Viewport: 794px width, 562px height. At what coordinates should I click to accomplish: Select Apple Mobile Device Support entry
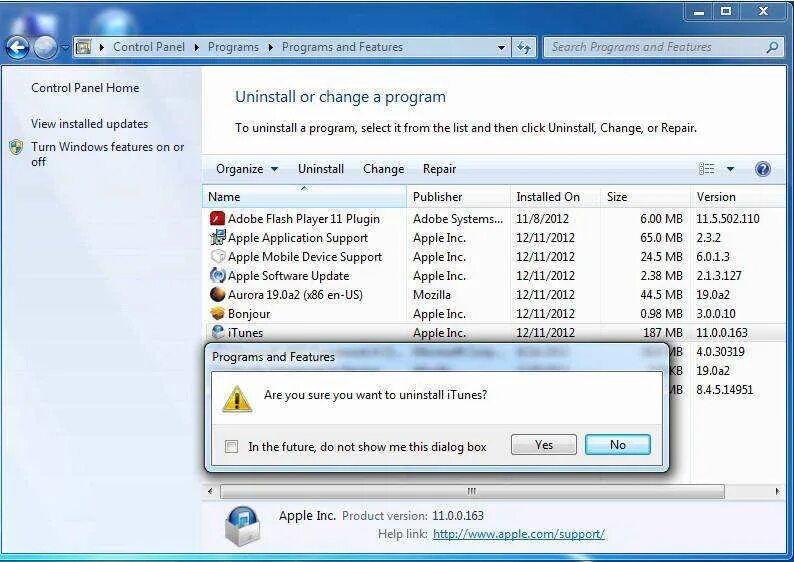(x=305, y=257)
